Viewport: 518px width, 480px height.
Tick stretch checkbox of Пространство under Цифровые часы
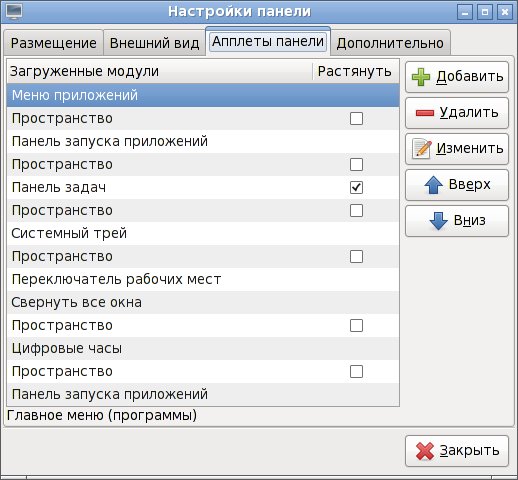tap(356, 371)
